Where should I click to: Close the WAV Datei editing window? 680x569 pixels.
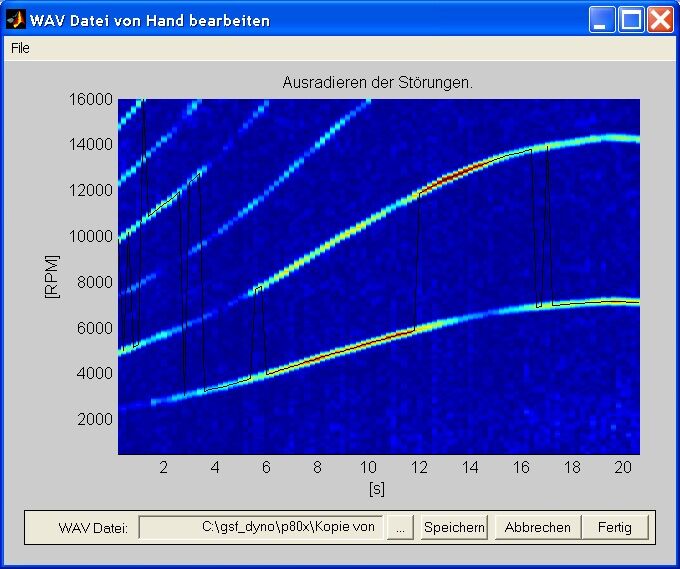pos(659,20)
